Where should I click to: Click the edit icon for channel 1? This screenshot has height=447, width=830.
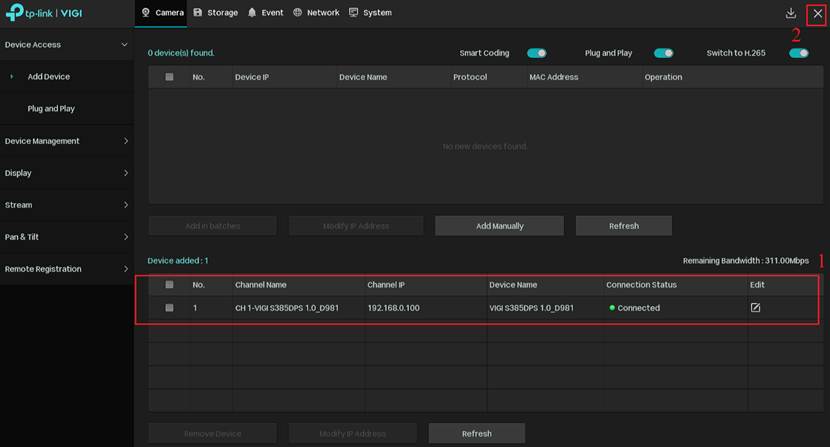pos(755,308)
